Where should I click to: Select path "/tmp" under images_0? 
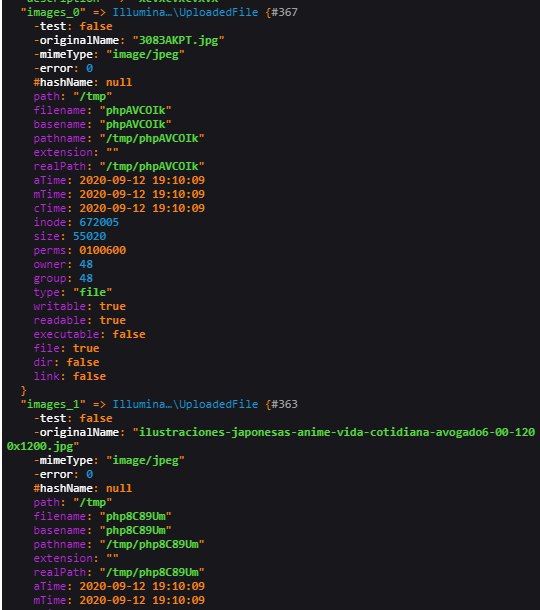pos(93,96)
